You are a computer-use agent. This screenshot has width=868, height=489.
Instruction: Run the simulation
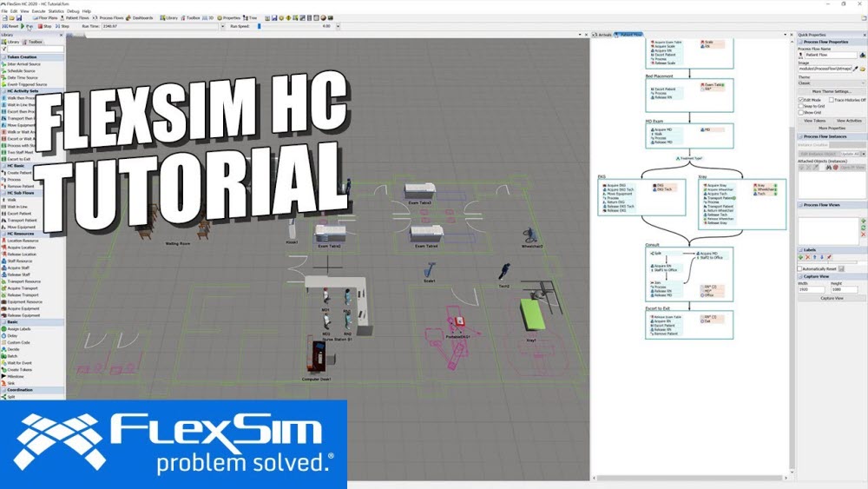click(27, 26)
